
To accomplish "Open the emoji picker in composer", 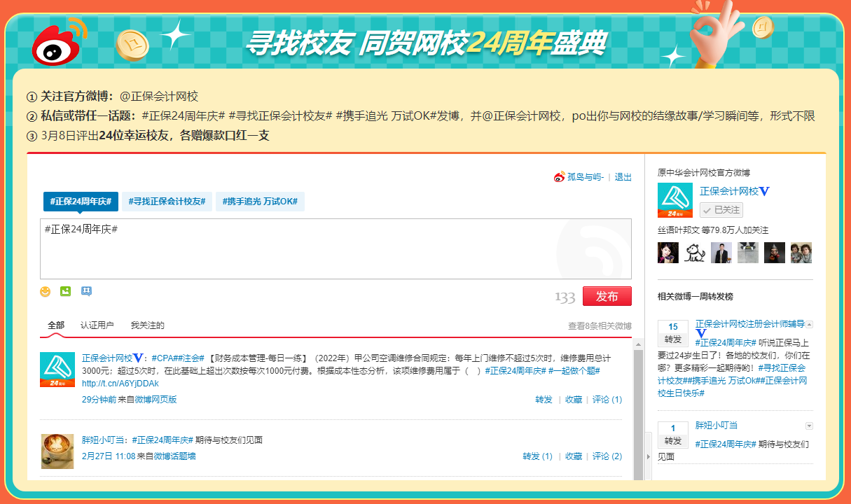I will point(43,291).
